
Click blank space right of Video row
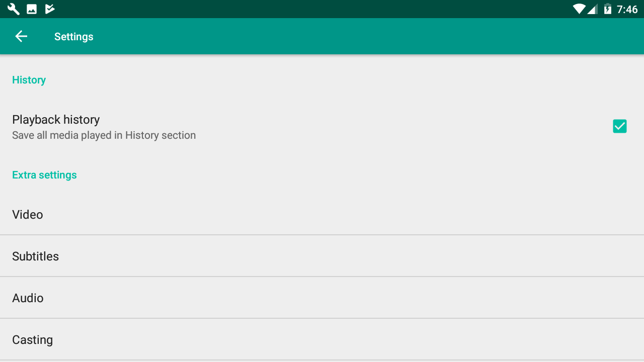pyautogui.click(x=352, y=215)
